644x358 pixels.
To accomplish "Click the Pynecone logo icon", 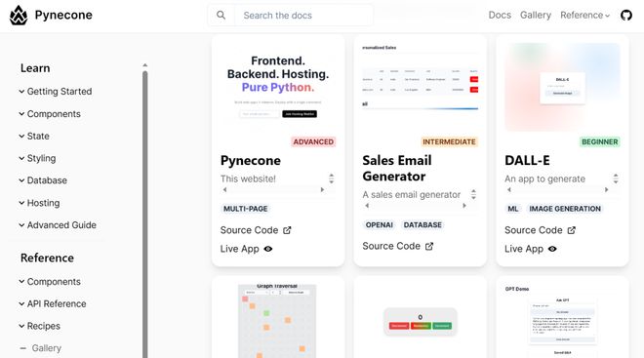I will click(x=19, y=16).
